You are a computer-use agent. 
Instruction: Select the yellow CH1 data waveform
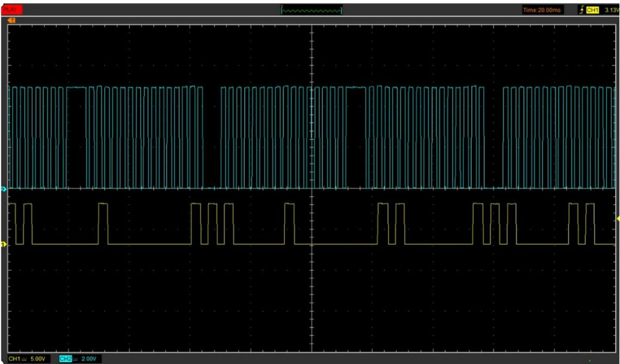149,244
